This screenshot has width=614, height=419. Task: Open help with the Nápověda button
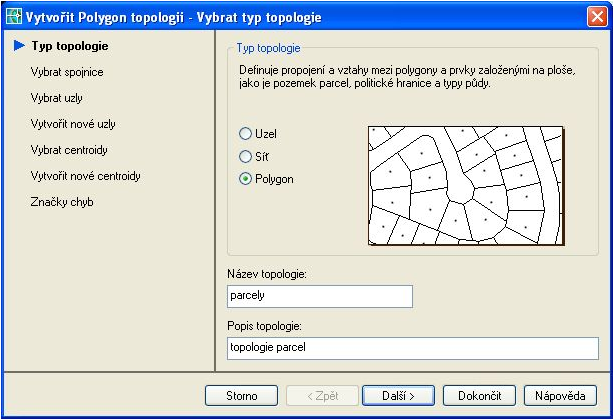[560, 396]
